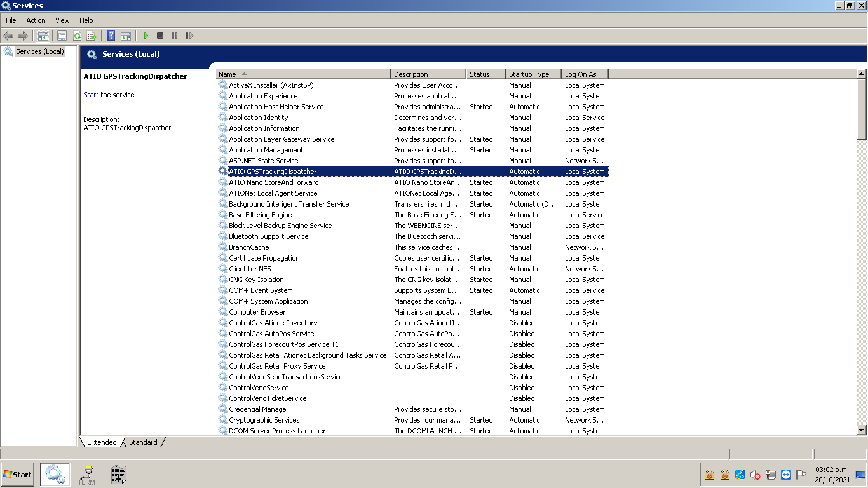This screenshot has height=488, width=868.
Task: Click gear icon beside Credential Manager
Action: [223, 409]
